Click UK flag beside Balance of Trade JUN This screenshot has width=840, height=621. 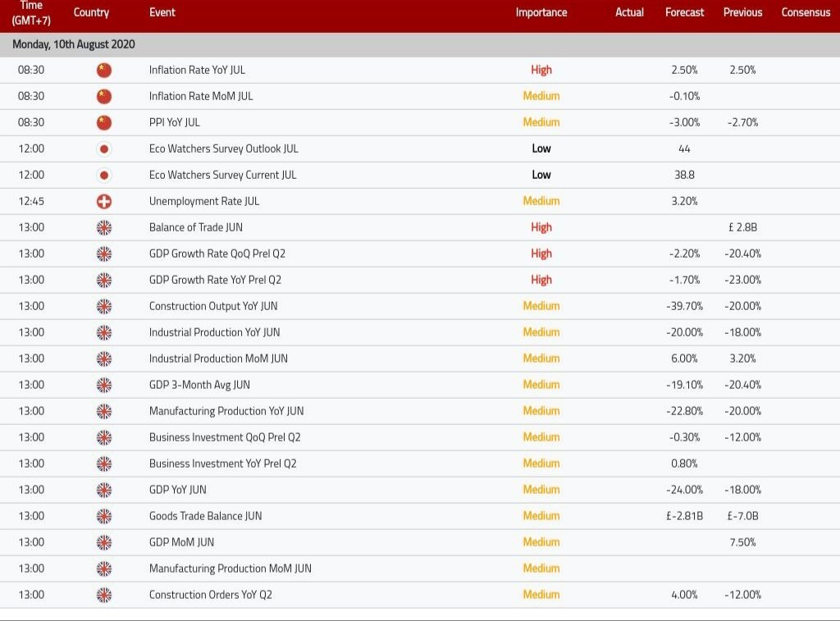point(104,227)
